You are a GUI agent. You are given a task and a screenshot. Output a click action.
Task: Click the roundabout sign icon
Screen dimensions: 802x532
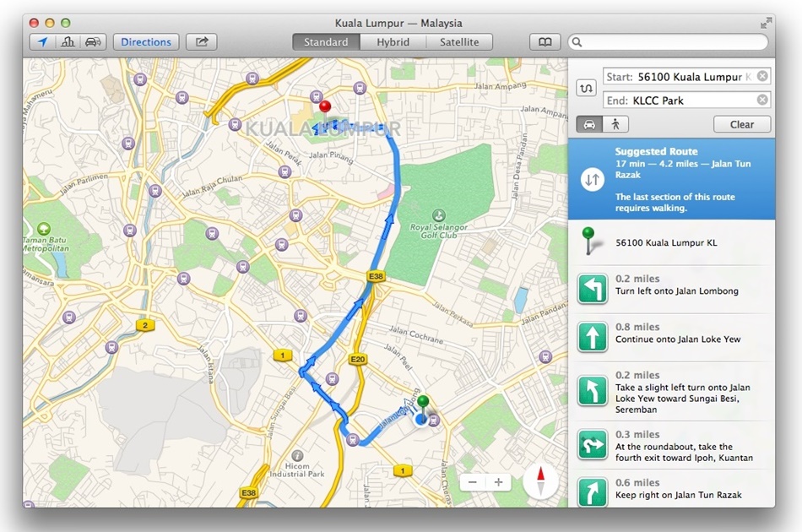593,444
